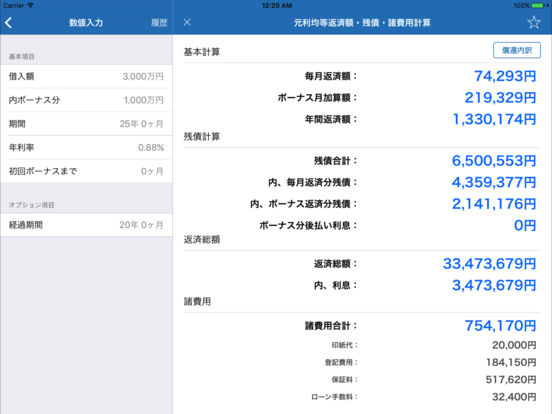Close the calculation results panel

tap(187, 23)
